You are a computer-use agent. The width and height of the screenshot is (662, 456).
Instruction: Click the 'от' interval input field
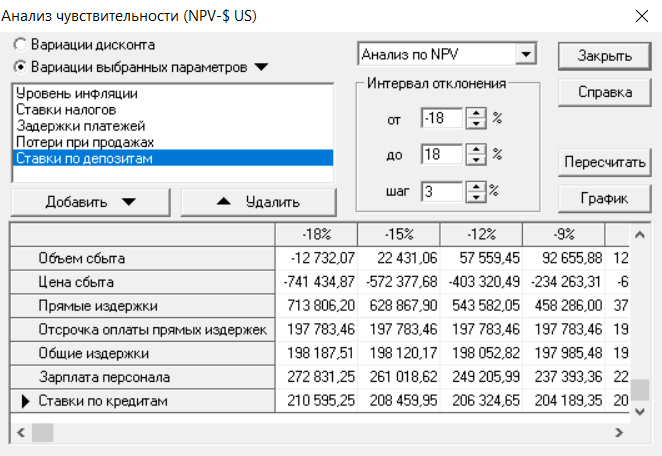pyautogui.click(x=442, y=118)
